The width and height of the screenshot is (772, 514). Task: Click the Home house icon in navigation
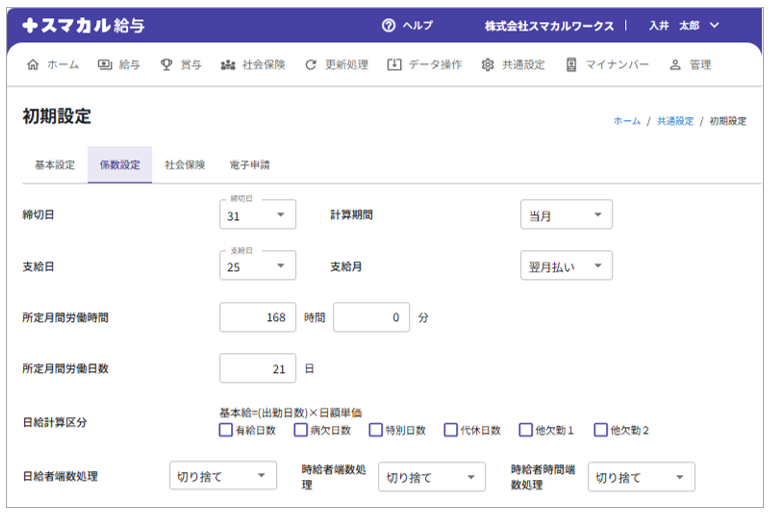click(x=33, y=65)
